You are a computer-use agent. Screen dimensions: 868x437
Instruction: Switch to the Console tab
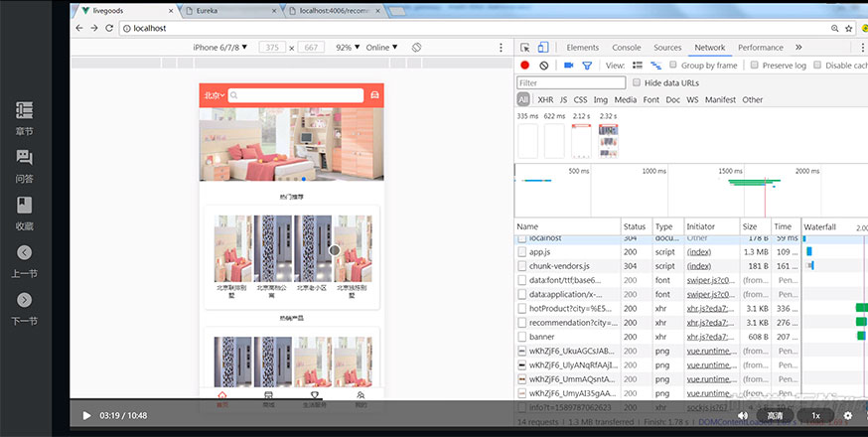click(626, 48)
